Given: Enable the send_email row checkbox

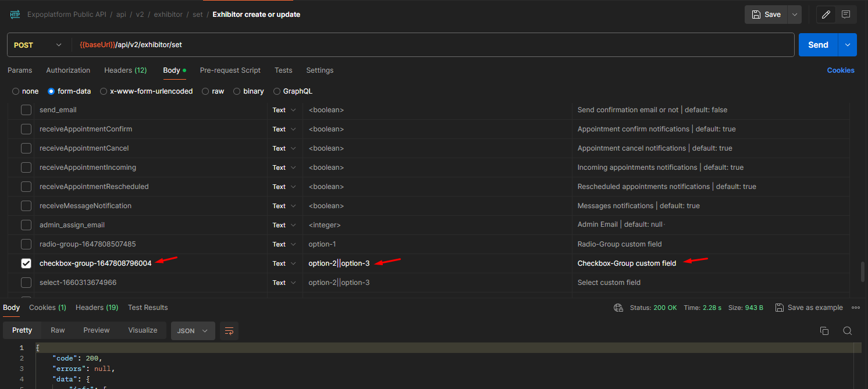Looking at the screenshot, I should click(26, 110).
